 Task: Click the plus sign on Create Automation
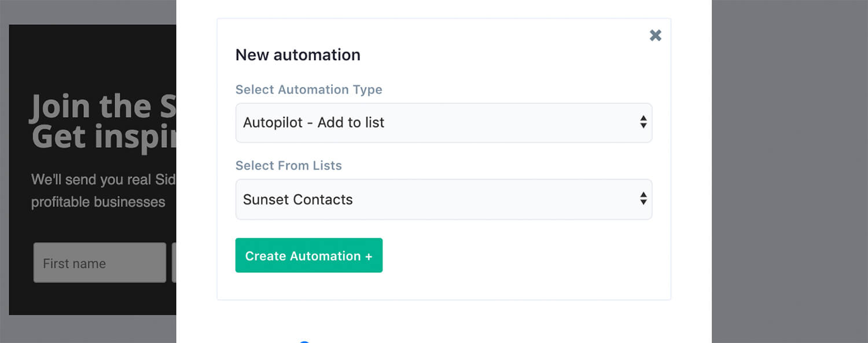(x=369, y=256)
